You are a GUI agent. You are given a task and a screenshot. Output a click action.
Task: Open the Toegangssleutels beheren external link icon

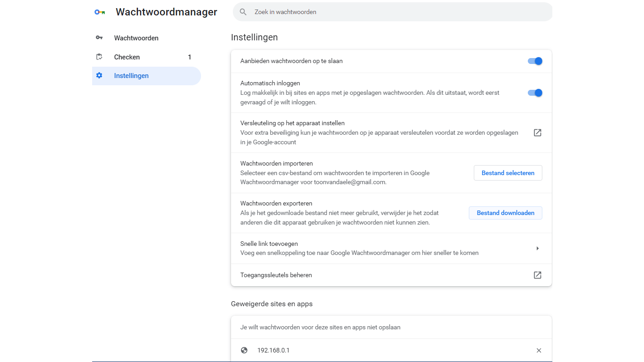[x=537, y=275]
